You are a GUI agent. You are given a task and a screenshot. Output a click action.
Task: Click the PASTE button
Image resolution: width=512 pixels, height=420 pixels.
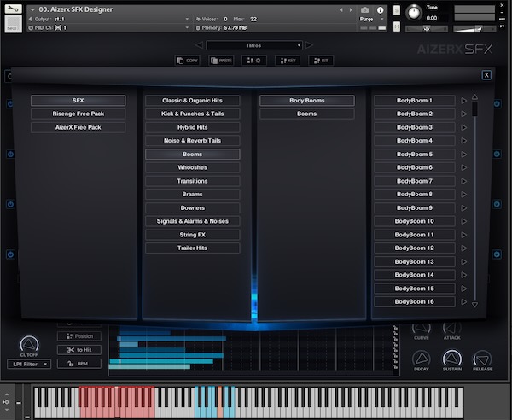click(221, 61)
